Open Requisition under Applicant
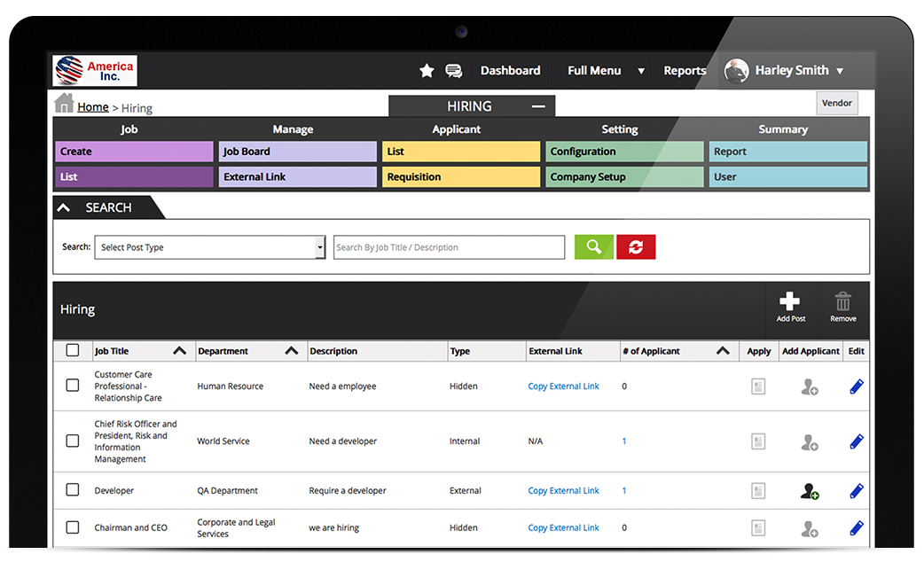The image size is (924, 562). (x=461, y=176)
